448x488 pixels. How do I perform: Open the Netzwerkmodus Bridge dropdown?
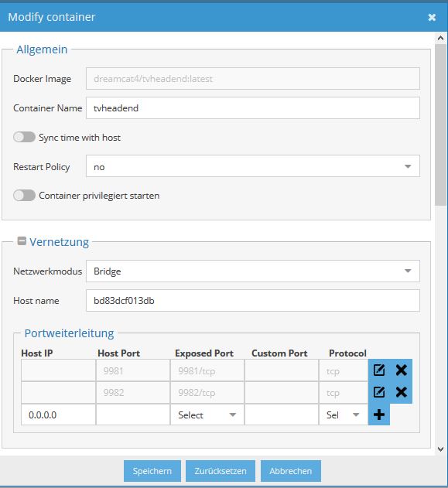253,271
